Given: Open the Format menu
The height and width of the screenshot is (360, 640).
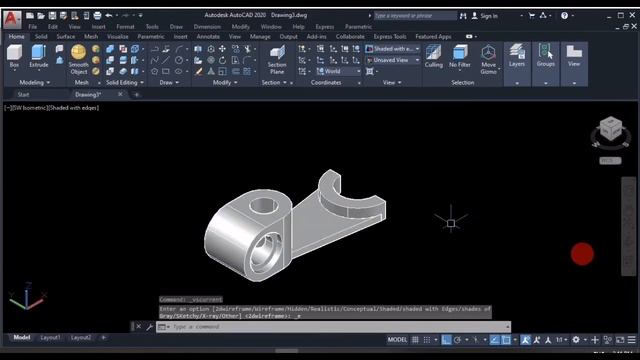Looking at the screenshot, I should coord(125,27).
